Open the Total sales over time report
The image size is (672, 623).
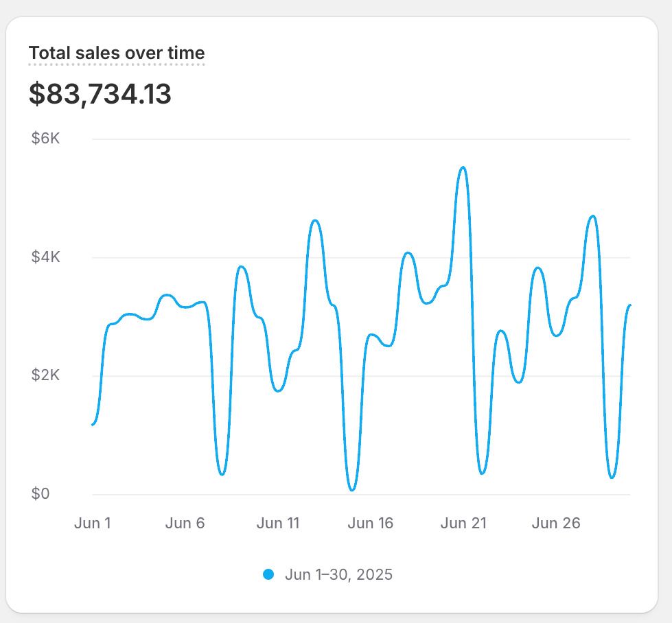pyautogui.click(x=117, y=53)
